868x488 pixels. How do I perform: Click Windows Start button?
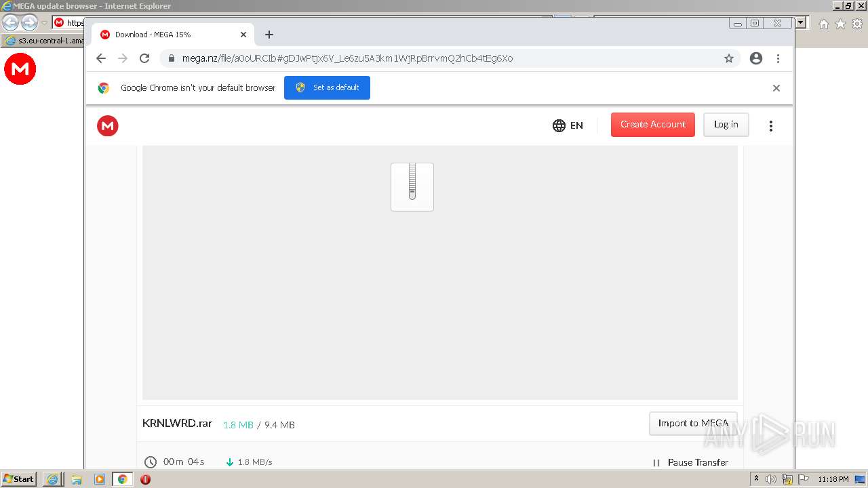pyautogui.click(x=19, y=479)
